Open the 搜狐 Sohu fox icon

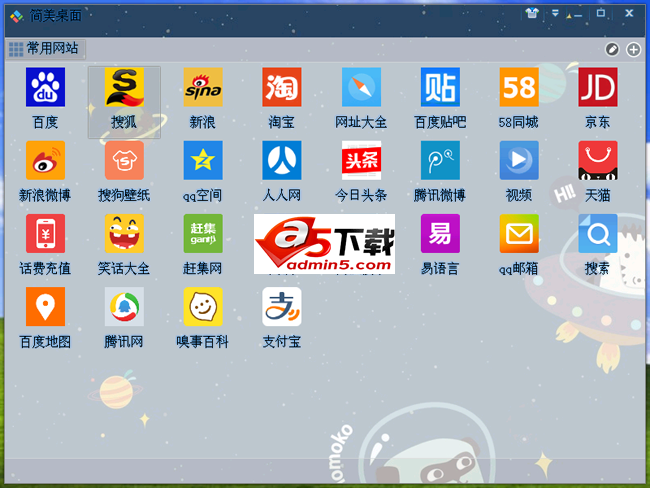(x=124, y=87)
